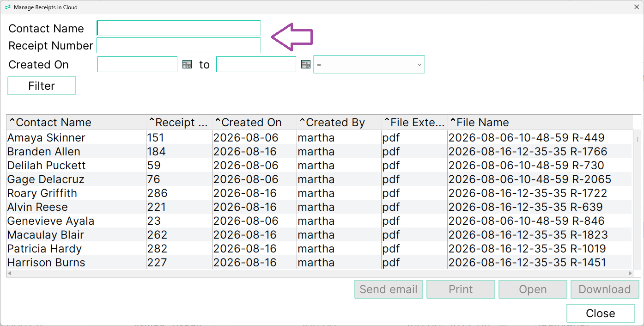Click the Created On end date field

click(256, 65)
